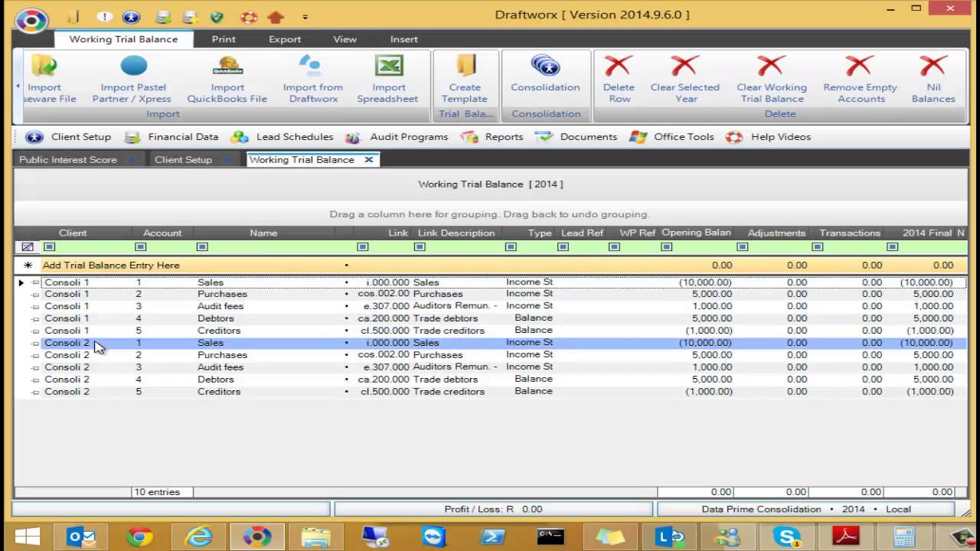Sort by the Client column header

pos(73,233)
